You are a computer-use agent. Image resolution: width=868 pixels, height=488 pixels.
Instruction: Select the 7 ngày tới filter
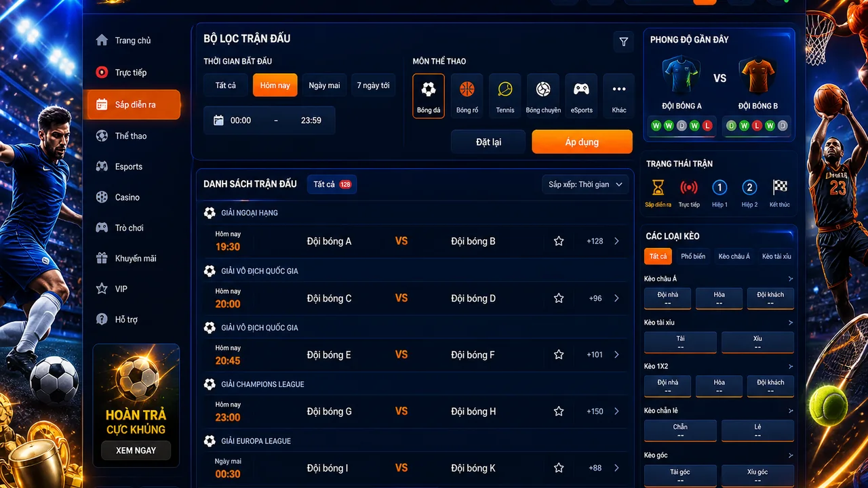(373, 85)
